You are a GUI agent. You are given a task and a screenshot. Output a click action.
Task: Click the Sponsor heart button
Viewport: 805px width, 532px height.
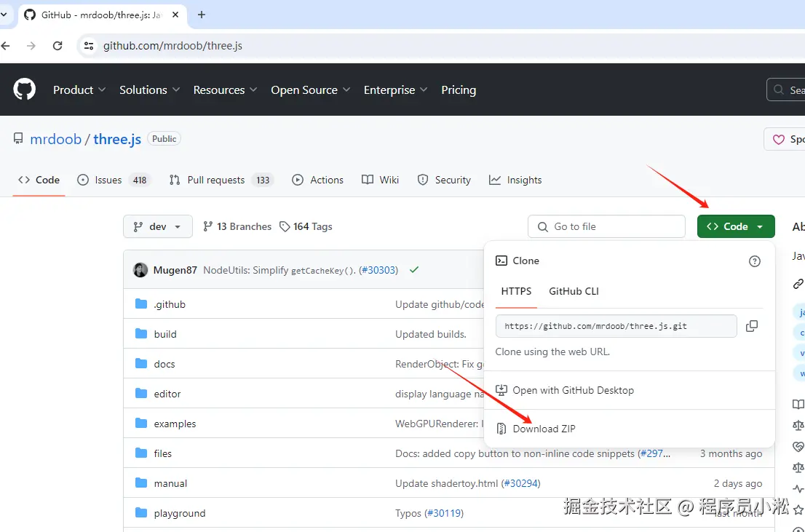[x=785, y=139]
